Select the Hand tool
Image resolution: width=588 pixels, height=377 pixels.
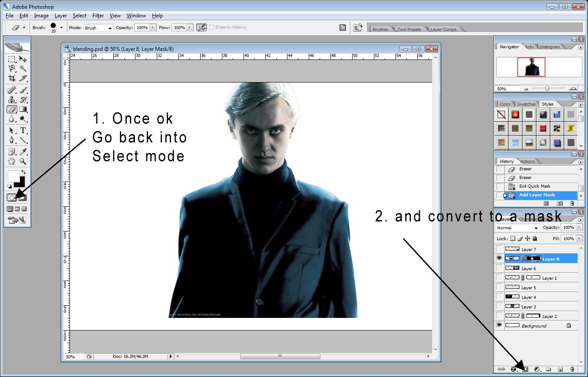pyautogui.click(x=12, y=162)
